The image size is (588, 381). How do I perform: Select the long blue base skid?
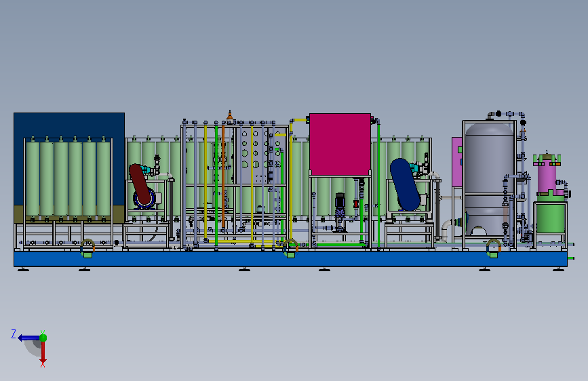290,259
